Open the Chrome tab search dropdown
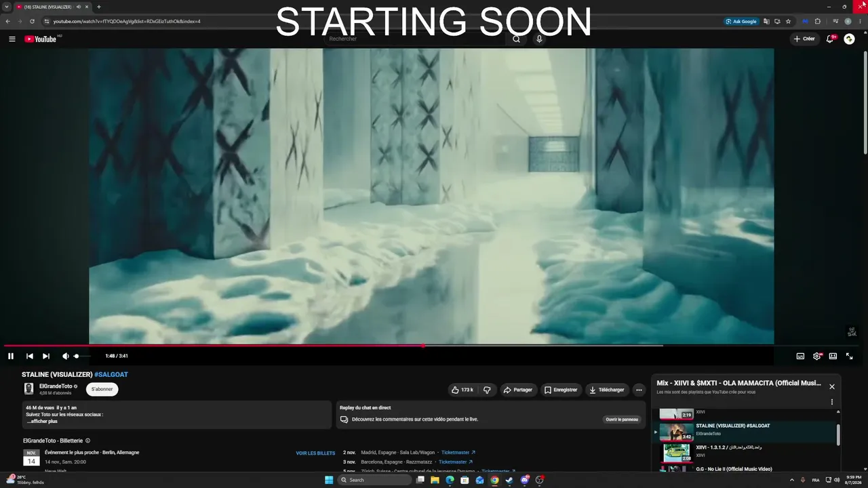This screenshot has height=488, width=868. tap(7, 7)
